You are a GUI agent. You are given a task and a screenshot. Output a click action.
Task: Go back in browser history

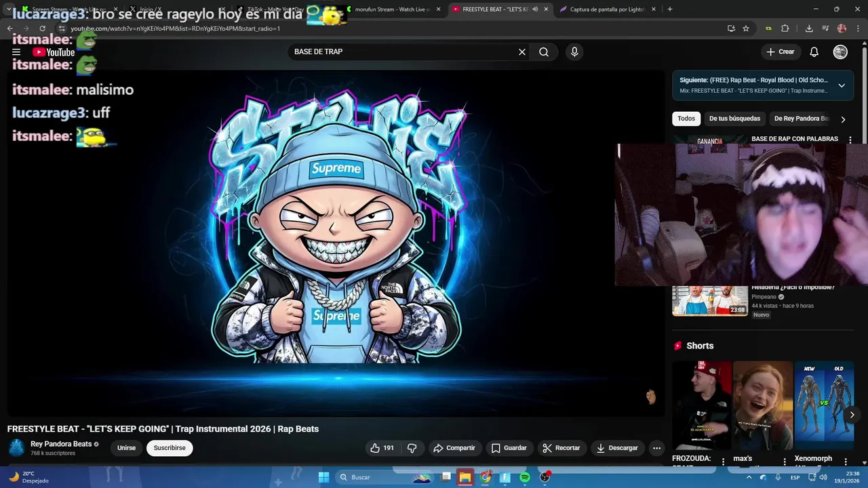pyautogui.click(x=10, y=28)
